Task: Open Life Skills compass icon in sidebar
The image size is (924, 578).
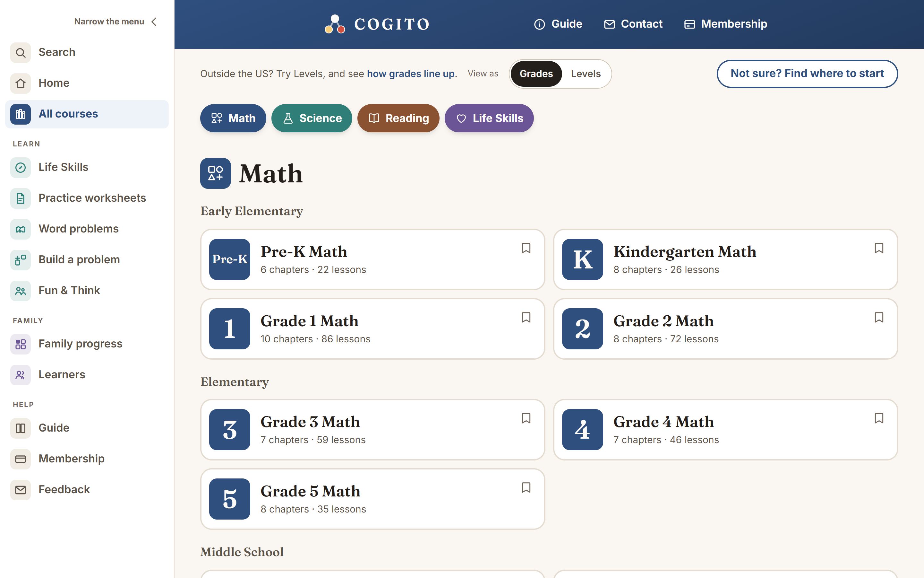Action: (x=21, y=167)
